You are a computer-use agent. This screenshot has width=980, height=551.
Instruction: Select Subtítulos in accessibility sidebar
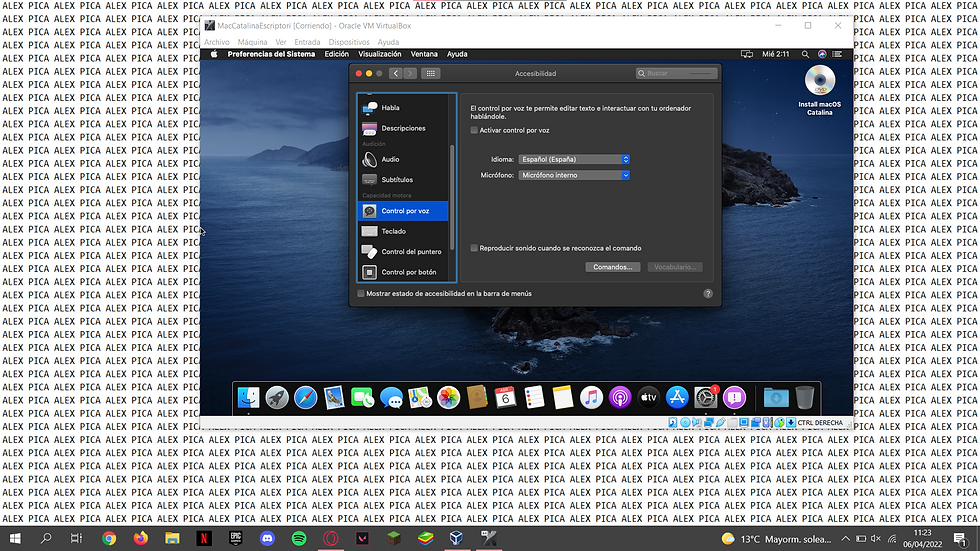pyautogui.click(x=403, y=179)
